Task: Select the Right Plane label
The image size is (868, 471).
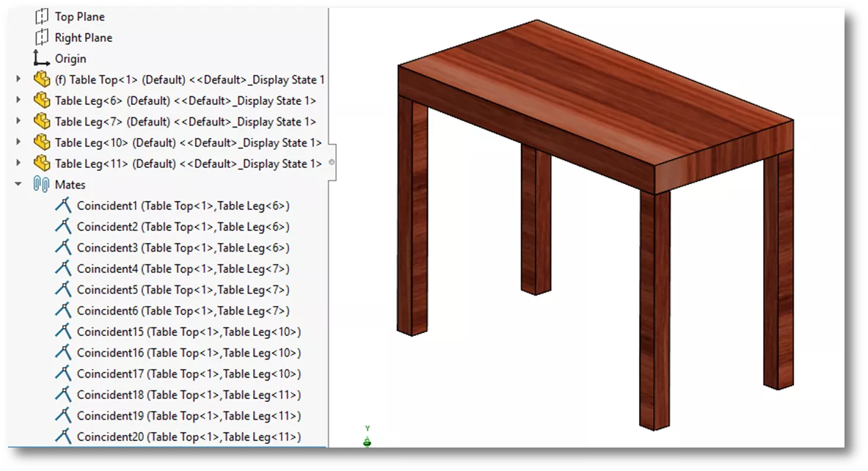Action: 84,38
